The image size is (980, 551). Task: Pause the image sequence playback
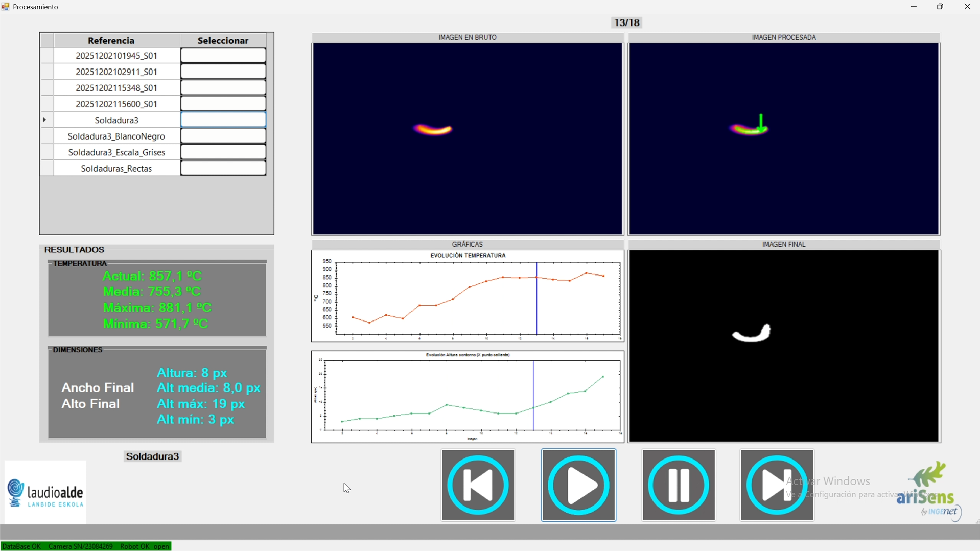pyautogui.click(x=678, y=485)
